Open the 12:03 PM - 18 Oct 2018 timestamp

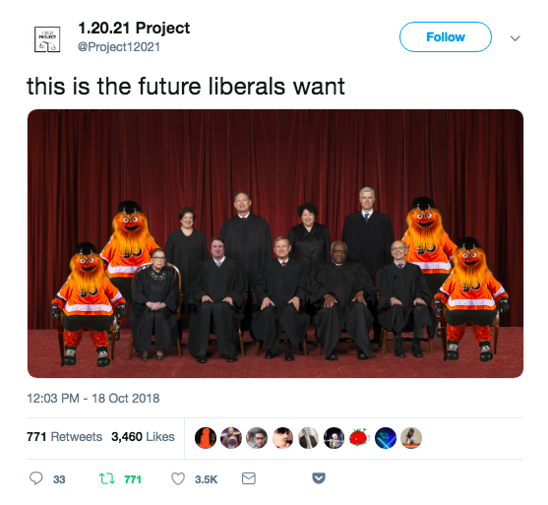[93, 398]
